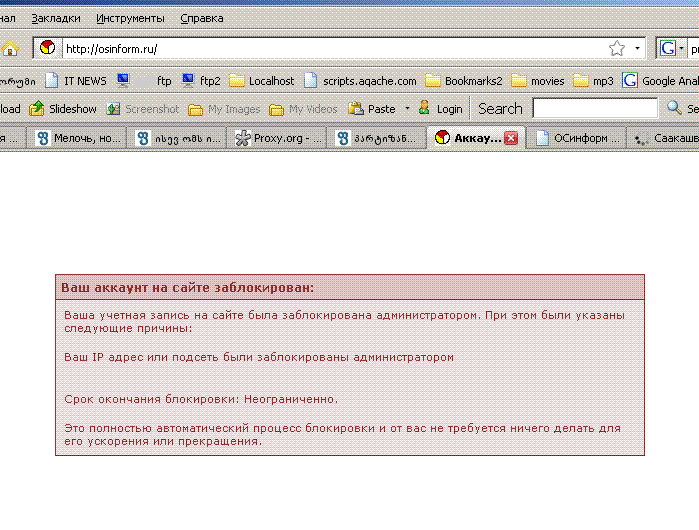
Task: Open the Справка menu
Action: tap(201, 18)
